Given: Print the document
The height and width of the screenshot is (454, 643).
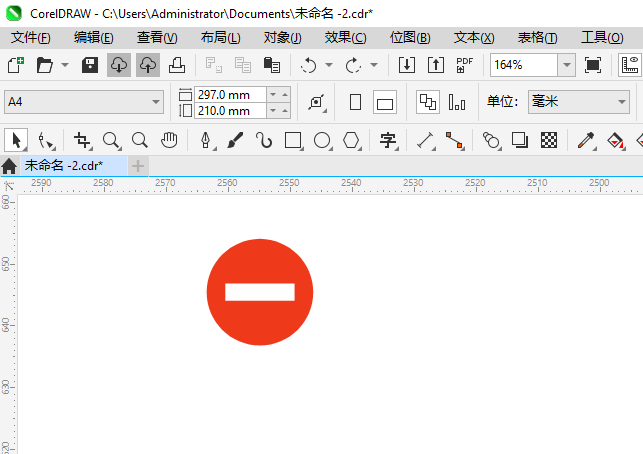Looking at the screenshot, I should 177,65.
